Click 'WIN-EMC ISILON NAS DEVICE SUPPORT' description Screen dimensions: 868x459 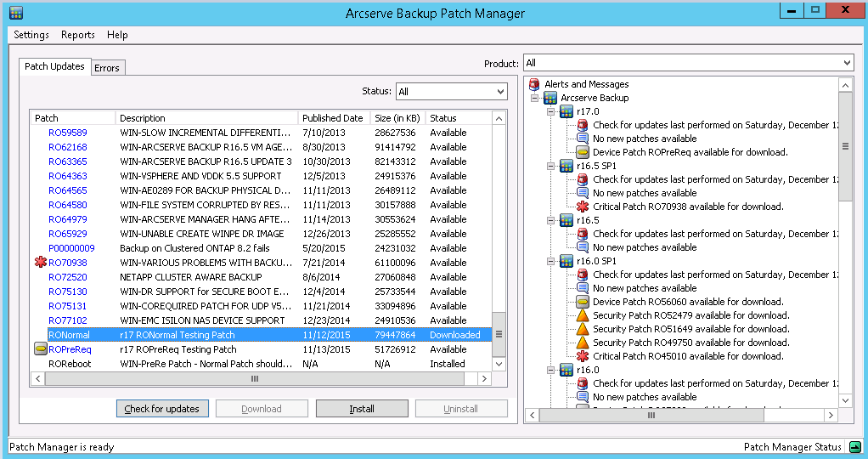pyautogui.click(x=202, y=320)
